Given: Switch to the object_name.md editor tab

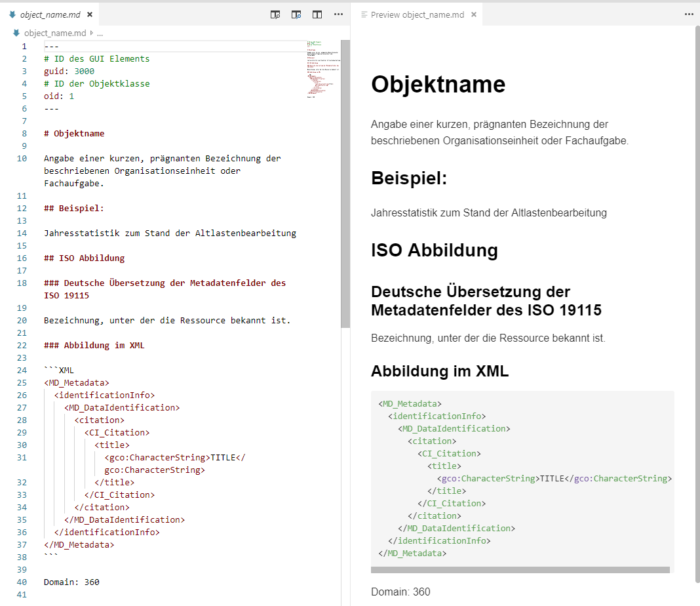Looking at the screenshot, I should [51, 13].
